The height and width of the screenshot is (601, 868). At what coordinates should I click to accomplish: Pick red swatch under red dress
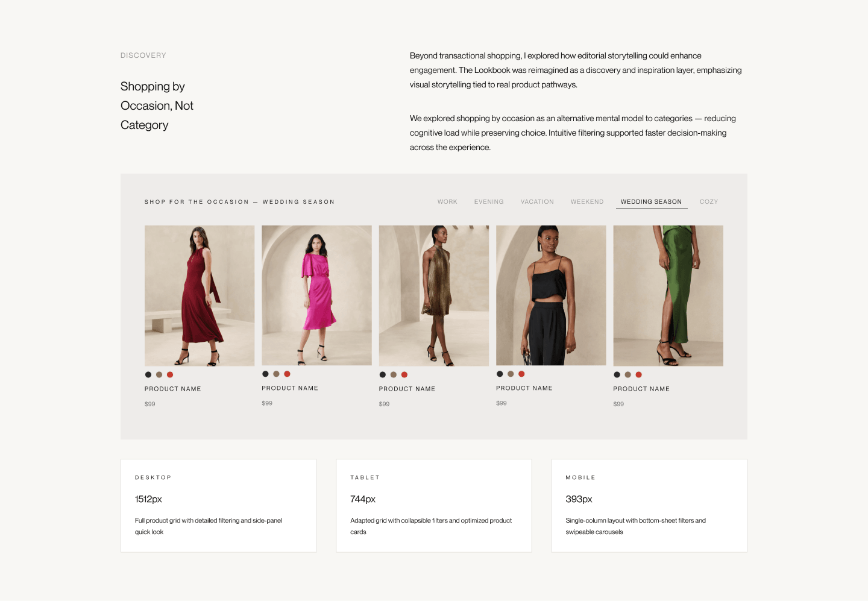tap(170, 374)
